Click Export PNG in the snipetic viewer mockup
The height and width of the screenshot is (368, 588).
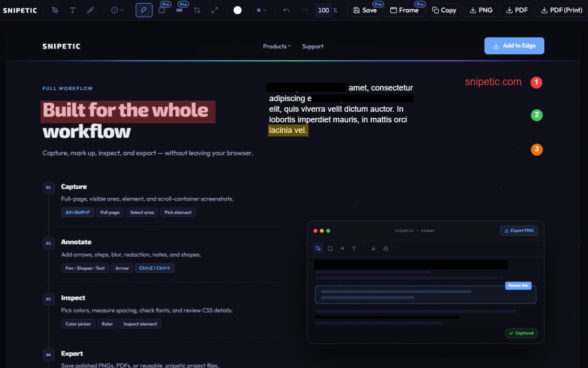pos(519,230)
